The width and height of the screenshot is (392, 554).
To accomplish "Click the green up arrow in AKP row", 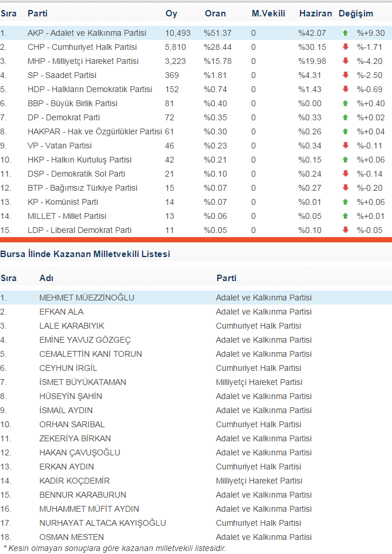I will tap(346, 33).
